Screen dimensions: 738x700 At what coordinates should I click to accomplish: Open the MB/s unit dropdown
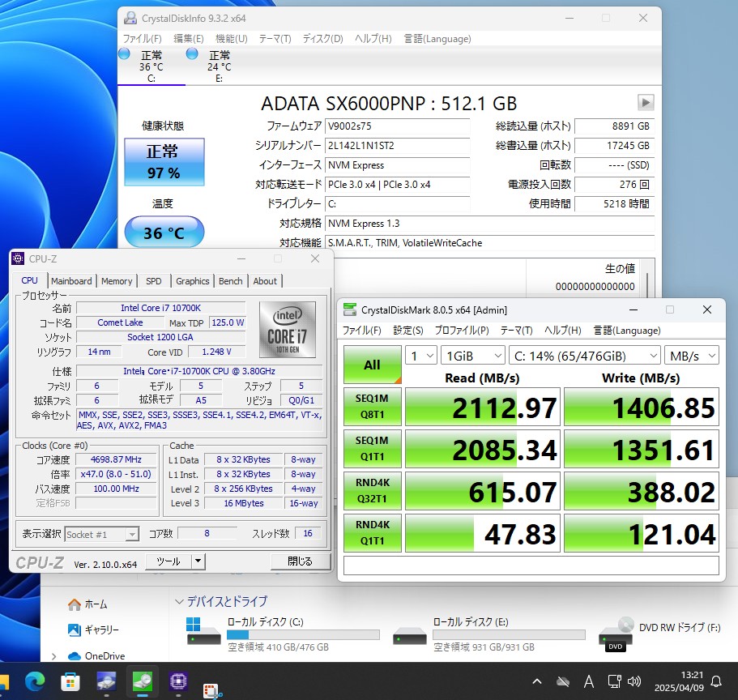coord(691,356)
